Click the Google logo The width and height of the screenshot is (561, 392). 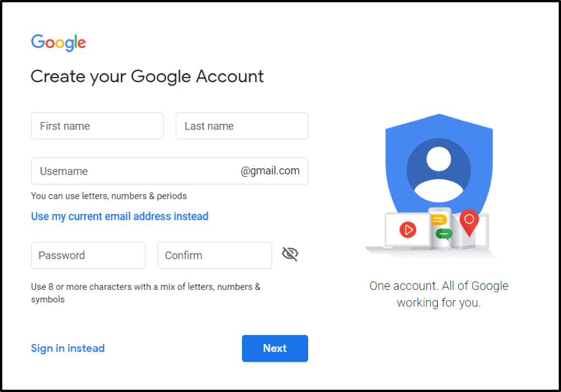click(58, 42)
